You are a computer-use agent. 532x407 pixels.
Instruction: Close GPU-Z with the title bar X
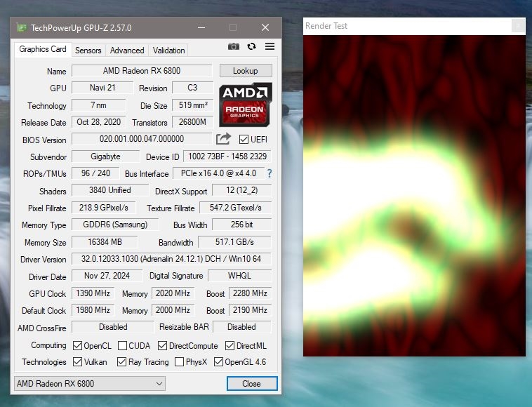[265, 27]
